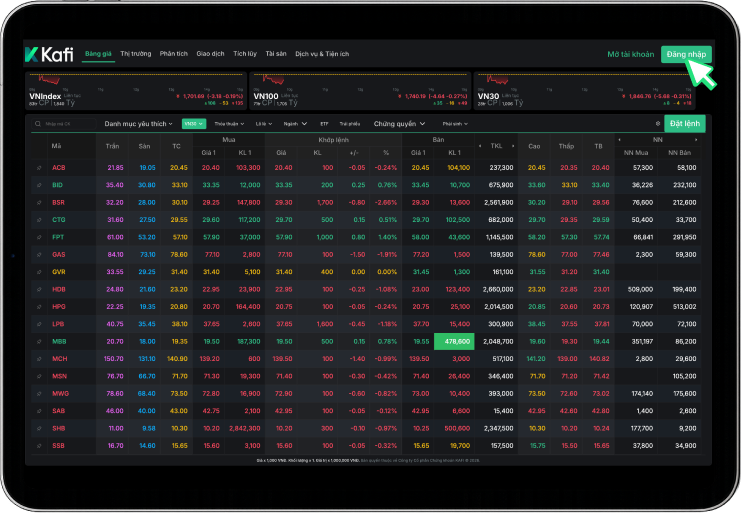Image resolution: width=741 pixels, height=514 pixels.
Task: Click MCH ceiling price 150.70
Action: [x=113, y=359]
